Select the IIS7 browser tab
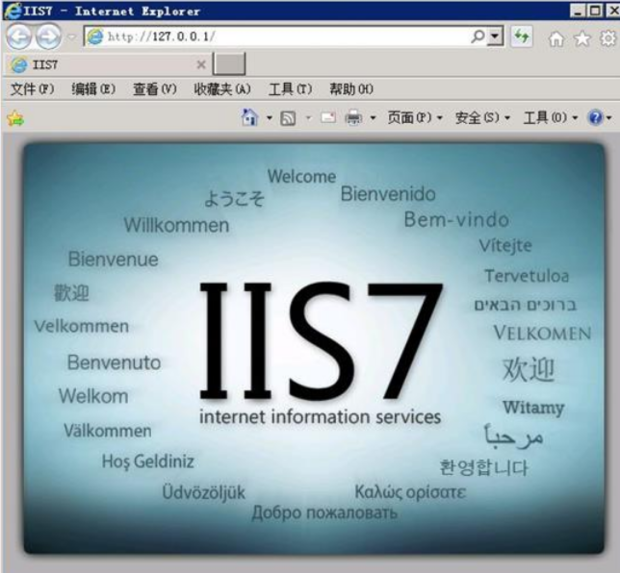Viewport: 620px width, 573px height. (x=107, y=64)
